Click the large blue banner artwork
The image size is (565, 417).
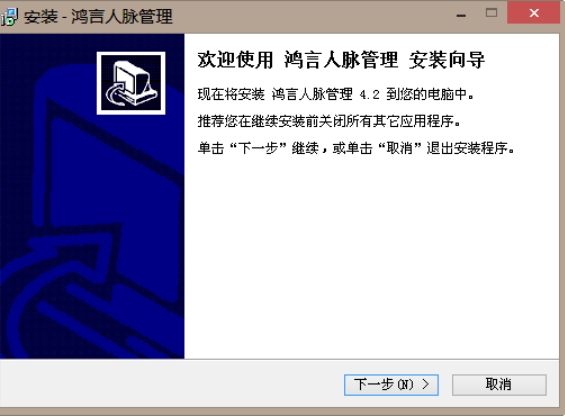pos(92,196)
